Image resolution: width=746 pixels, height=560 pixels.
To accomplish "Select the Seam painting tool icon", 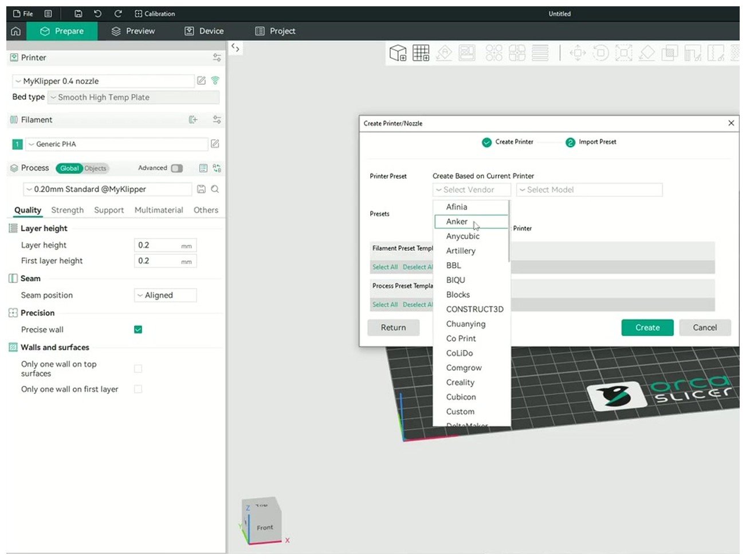I will coord(716,53).
